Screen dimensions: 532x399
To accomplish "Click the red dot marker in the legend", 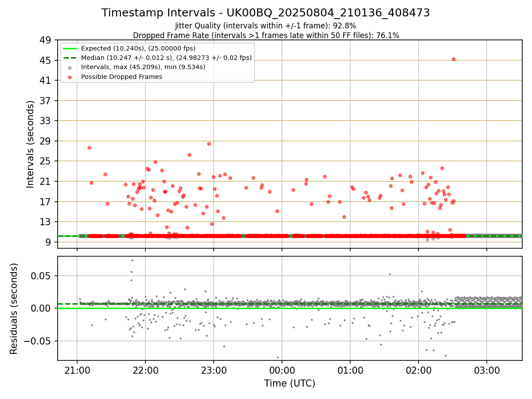I will pos(70,77).
